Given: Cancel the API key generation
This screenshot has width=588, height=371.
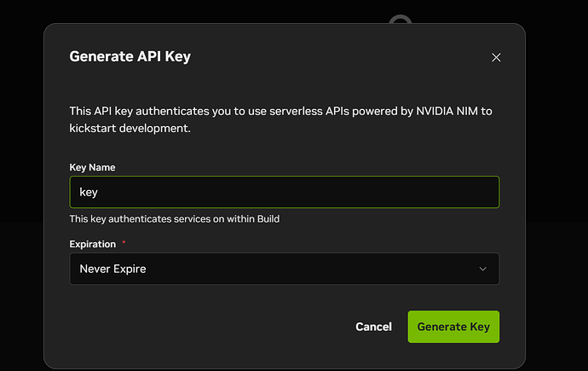Looking at the screenshot, I should click(x=373, y=327).
